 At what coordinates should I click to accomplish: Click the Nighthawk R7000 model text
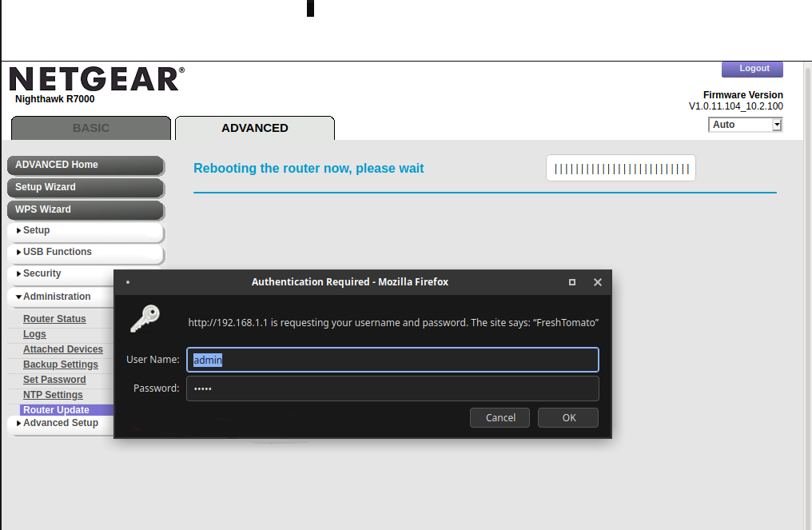tap(55, 99)
